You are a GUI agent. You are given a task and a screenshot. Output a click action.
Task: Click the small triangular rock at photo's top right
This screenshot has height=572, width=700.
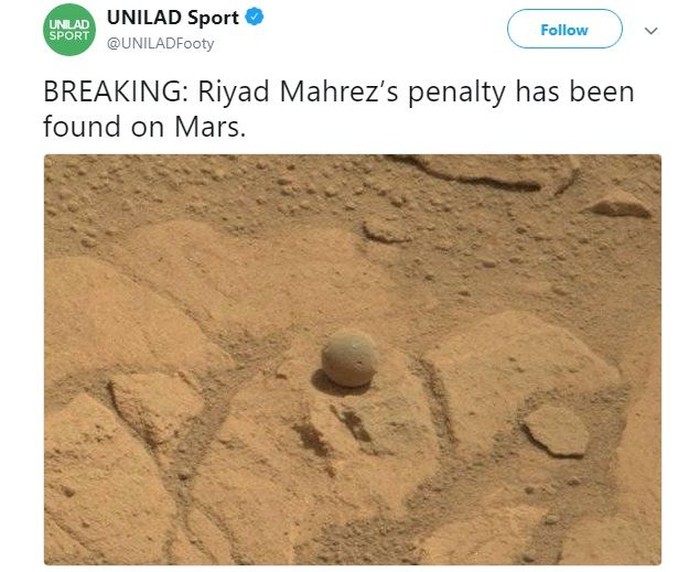(x=618, y=204)
